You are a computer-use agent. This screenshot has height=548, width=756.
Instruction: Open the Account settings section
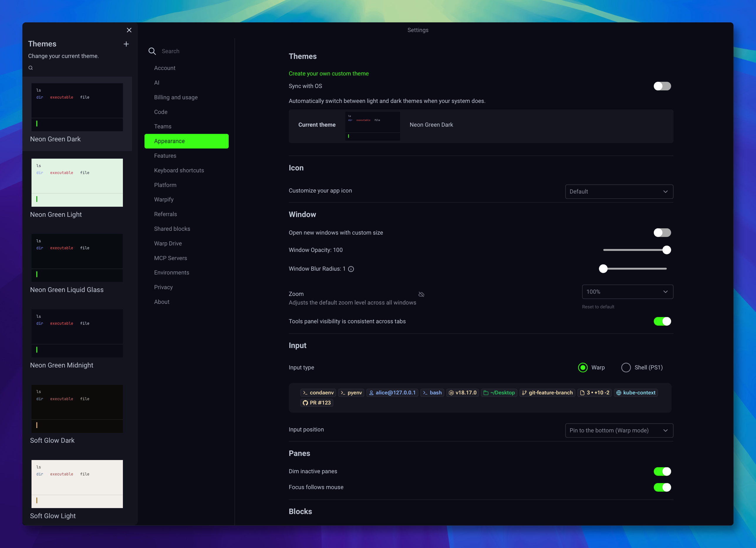[186, 68]
